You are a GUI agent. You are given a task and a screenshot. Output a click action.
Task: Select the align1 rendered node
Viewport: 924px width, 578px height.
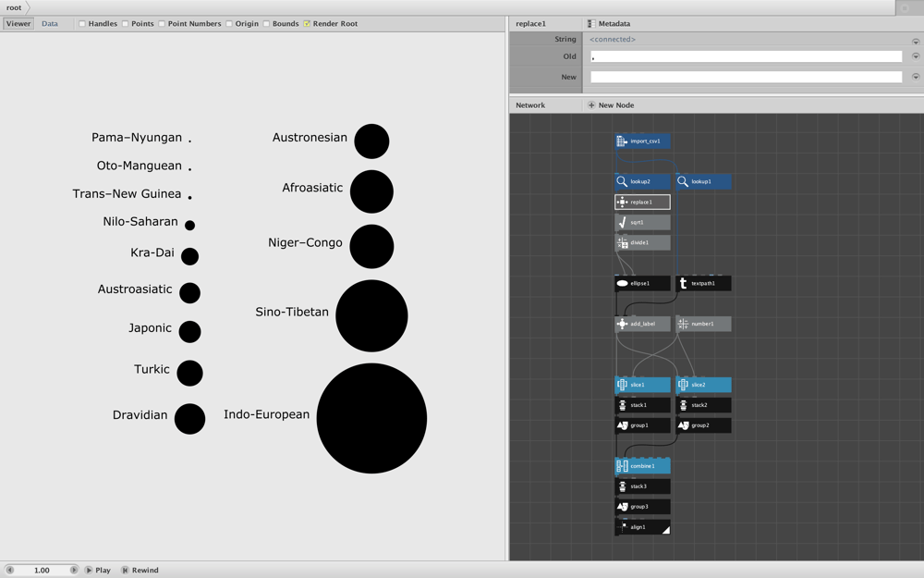[642, 527]
